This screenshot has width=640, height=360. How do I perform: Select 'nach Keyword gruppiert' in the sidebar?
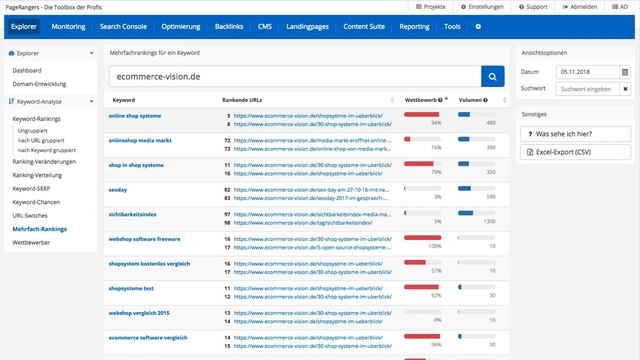coord(47,150)
